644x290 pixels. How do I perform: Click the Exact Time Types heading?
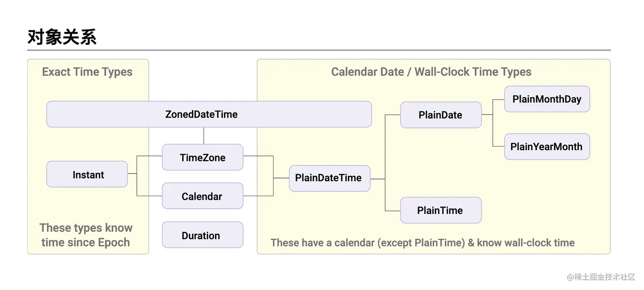point(87,72)
